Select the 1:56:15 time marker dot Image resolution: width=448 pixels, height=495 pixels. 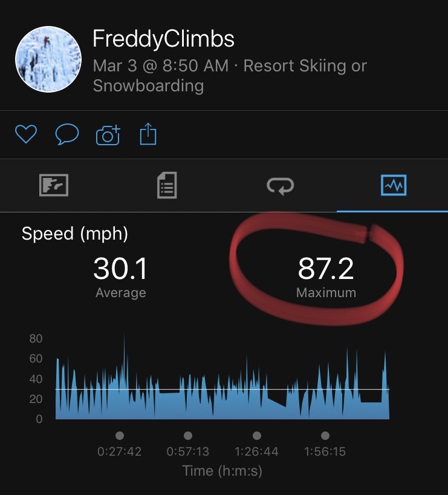pos(325,436)
